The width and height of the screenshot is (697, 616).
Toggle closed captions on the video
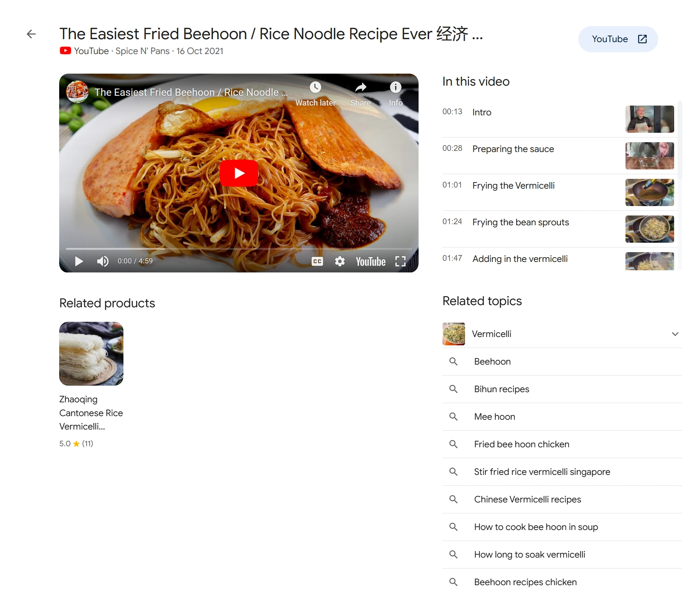click(x=317, y=261)
